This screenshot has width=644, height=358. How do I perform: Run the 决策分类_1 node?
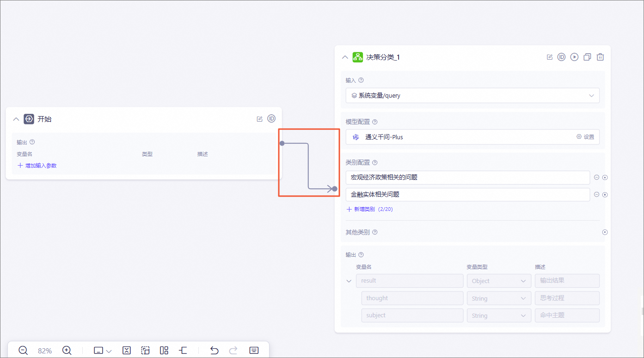click(x=574, y=57)
